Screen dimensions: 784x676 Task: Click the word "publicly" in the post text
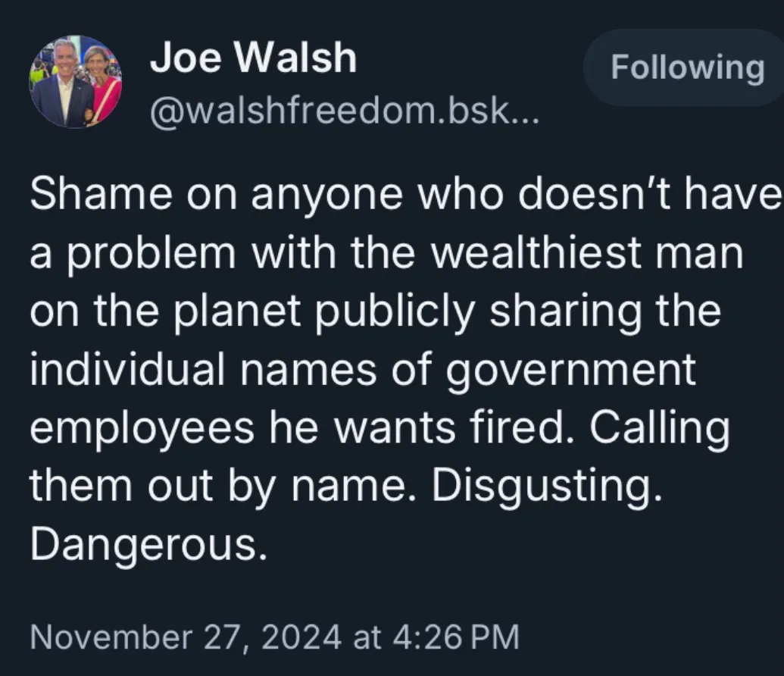click(x=395, y=312)
